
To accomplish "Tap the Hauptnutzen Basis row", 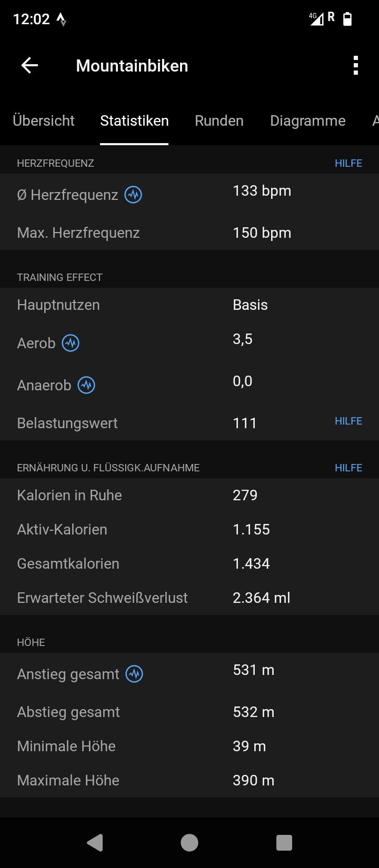I will pyautogui.click(x=189, y=305).
